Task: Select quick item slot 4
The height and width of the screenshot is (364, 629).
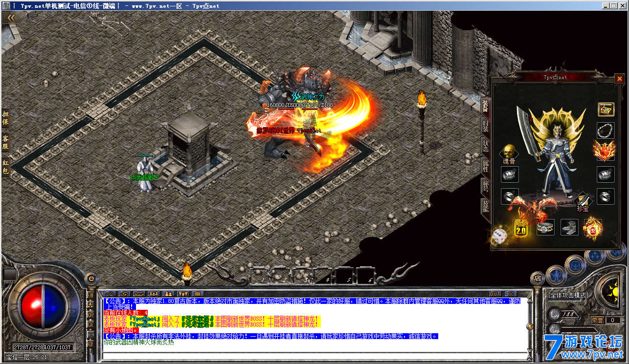Action: click(323, 275)
